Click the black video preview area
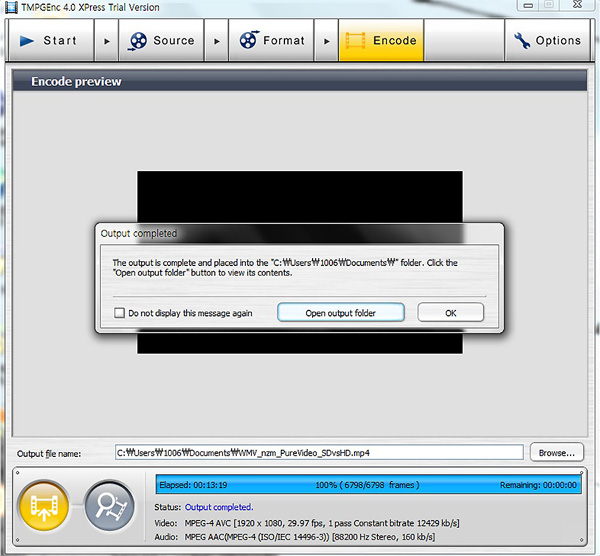 click(x=300, y=197)
